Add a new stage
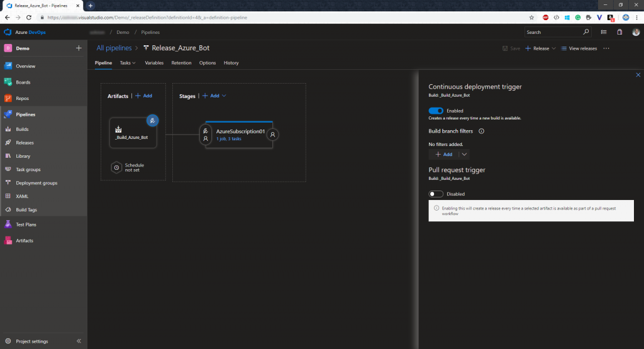The width and height of the screenshot is (644, 349). coord(211,96)
